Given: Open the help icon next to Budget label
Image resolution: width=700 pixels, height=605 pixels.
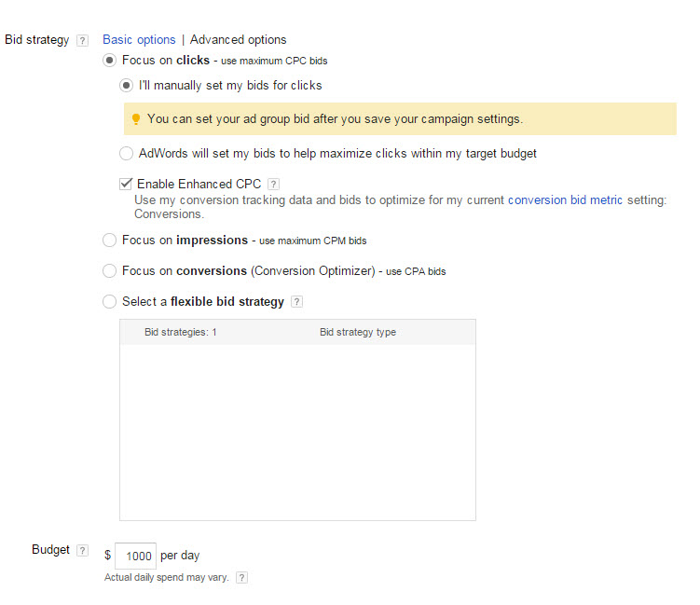Looking at the screenshot, I should pyautogui.click(x=82, y=550).
